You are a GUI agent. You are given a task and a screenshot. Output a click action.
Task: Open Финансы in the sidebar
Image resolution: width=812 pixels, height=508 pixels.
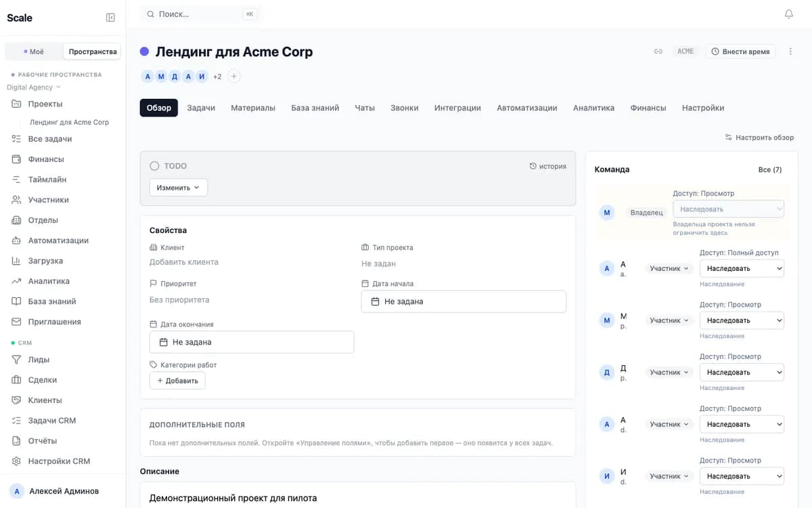46,159
